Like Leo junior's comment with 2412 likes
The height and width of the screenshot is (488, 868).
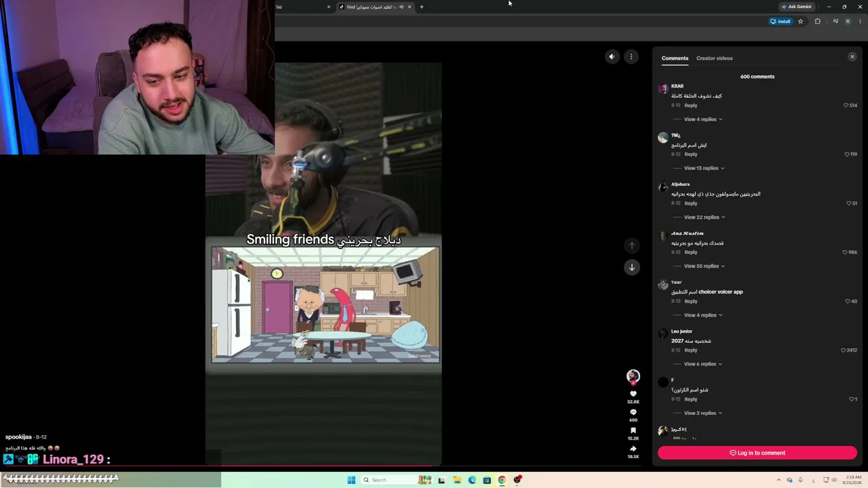pyautogui.click(x=844, y=350)
